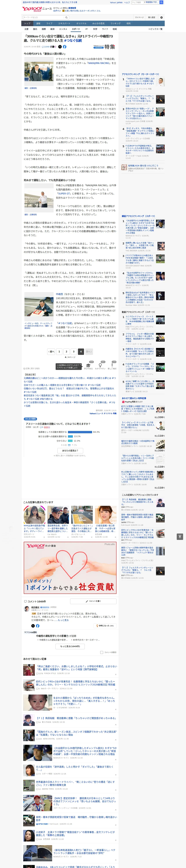Open the 有料 navigation tab
The height and width of the screenshot is (868, 186).
128,24
